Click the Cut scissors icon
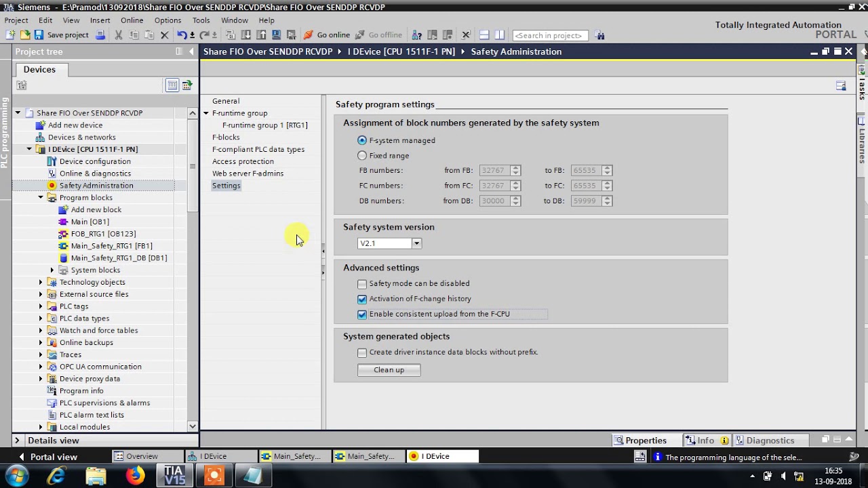Image resolution: width=868 pixels, height=488 pixels. (x=119, y=35)
